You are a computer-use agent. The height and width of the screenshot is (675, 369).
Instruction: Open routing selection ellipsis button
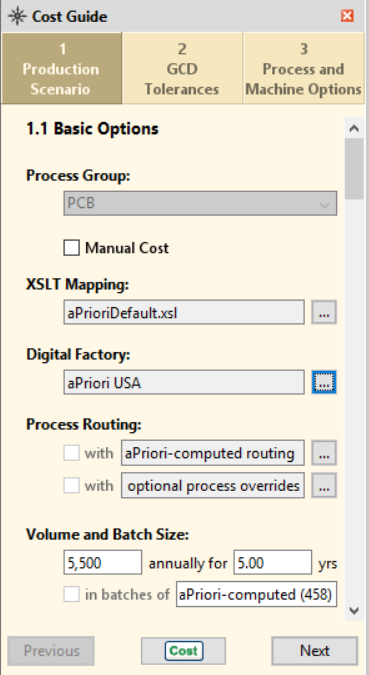point(324,453)
